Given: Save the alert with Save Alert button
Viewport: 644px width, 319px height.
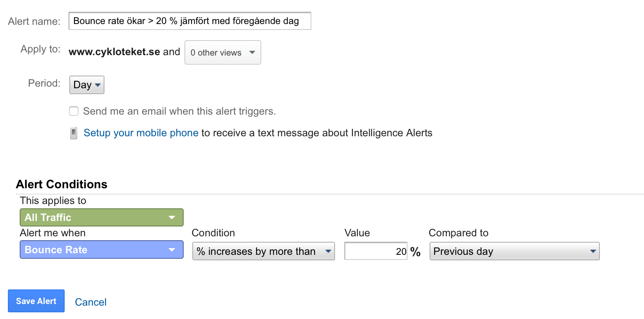Looking at the screenshot, I should pyautogui.click(x=36, y=301).
